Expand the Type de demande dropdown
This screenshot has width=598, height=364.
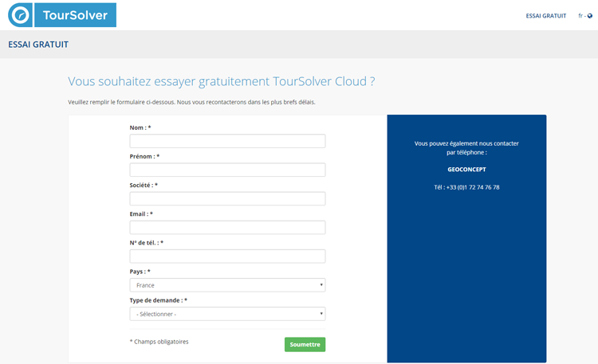point(227,314)
